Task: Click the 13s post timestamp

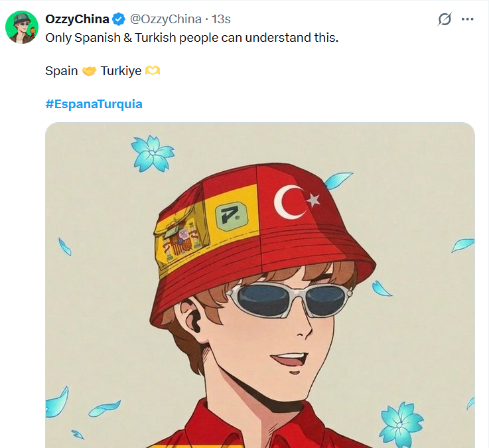Action: pyautogui.click(x=221, y=19)
